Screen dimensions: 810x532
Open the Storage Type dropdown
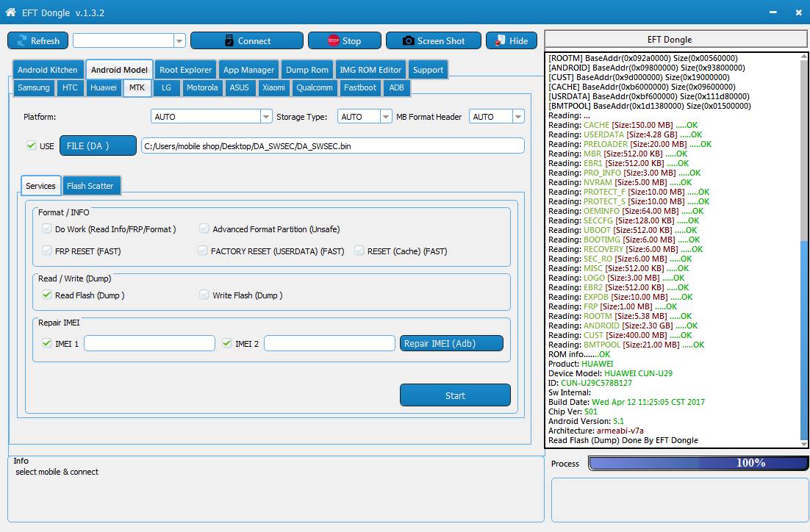[x=365, y=117]
